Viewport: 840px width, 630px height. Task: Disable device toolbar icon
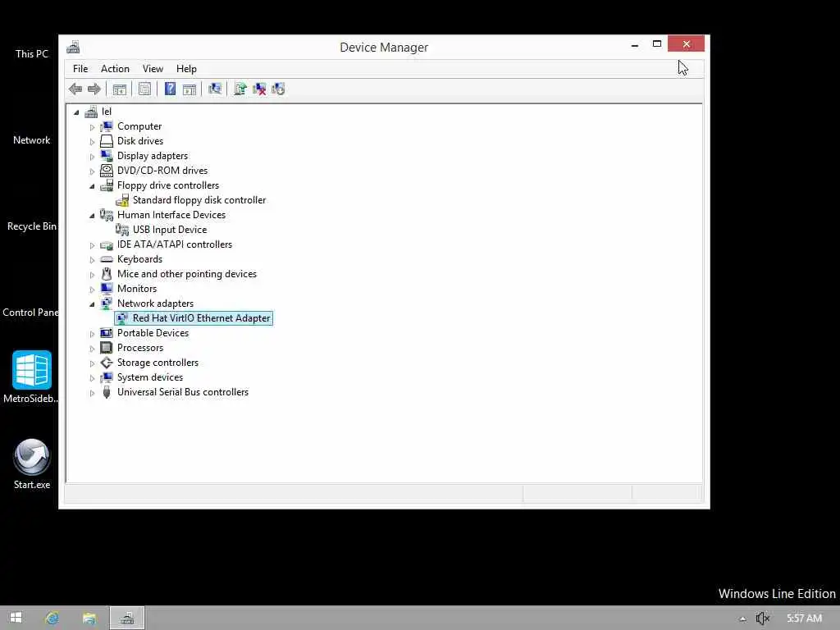[x=278, y=89]
